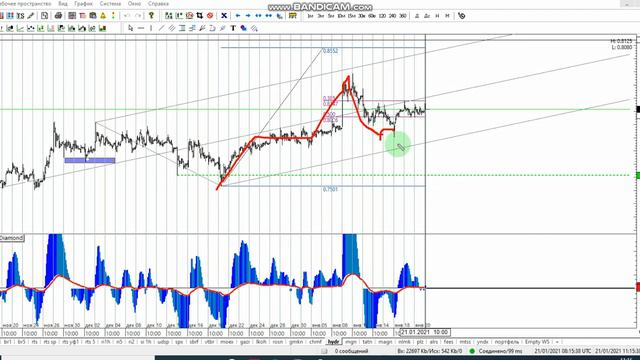Set timeframe to 3 minutes
Screen dimensions: 640x360
point(320,16)
